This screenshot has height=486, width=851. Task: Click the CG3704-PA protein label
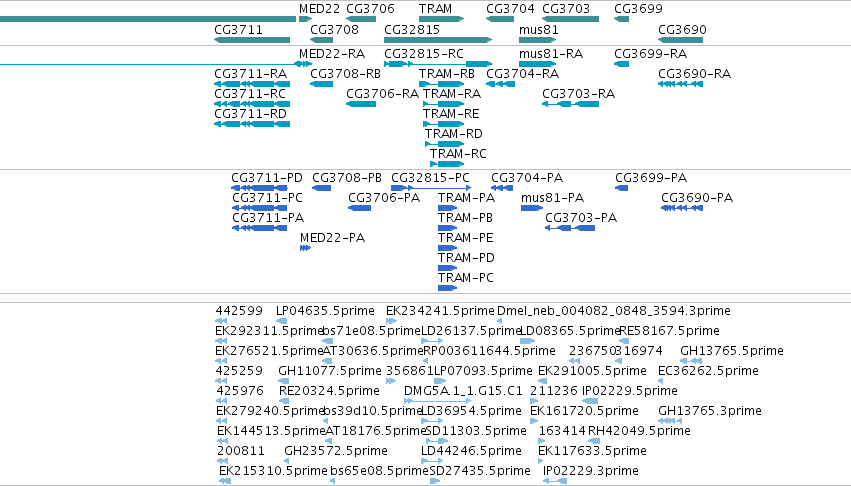coord(527,178)
